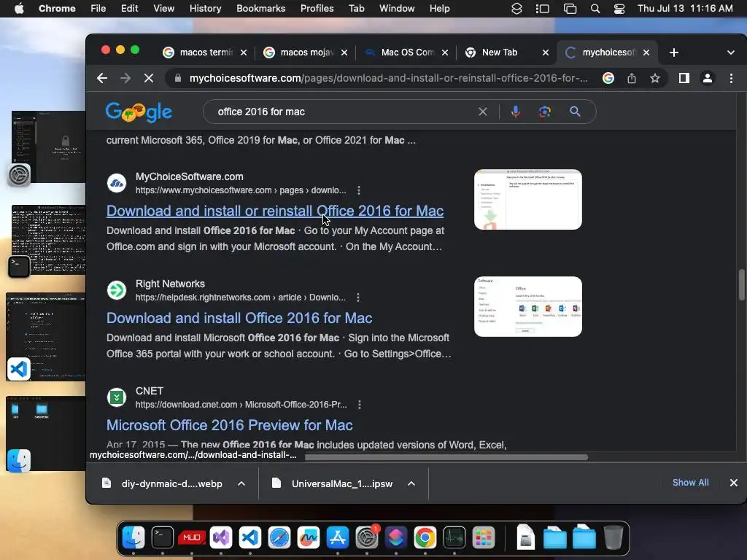Stop loading the page
The image size is (747, 560).
(x=149, y=78)
